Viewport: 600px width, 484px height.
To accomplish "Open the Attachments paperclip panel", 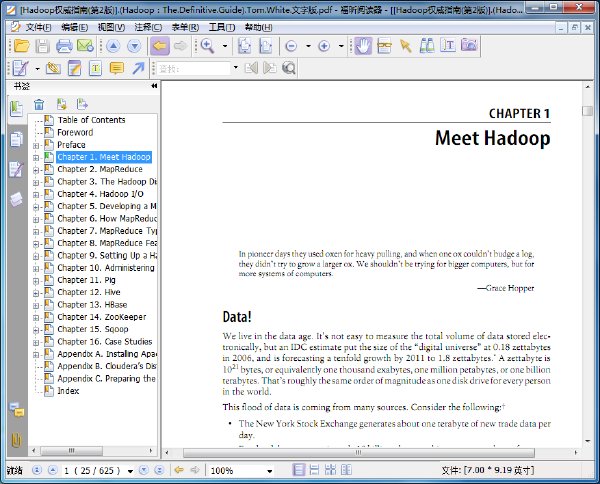I will click(16, 440).
